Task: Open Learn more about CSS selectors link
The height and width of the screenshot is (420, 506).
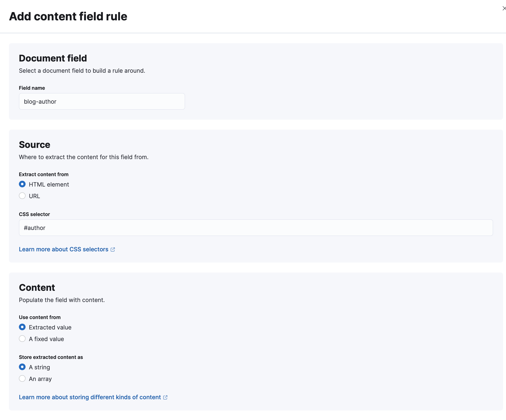Action: click(67, 249)
